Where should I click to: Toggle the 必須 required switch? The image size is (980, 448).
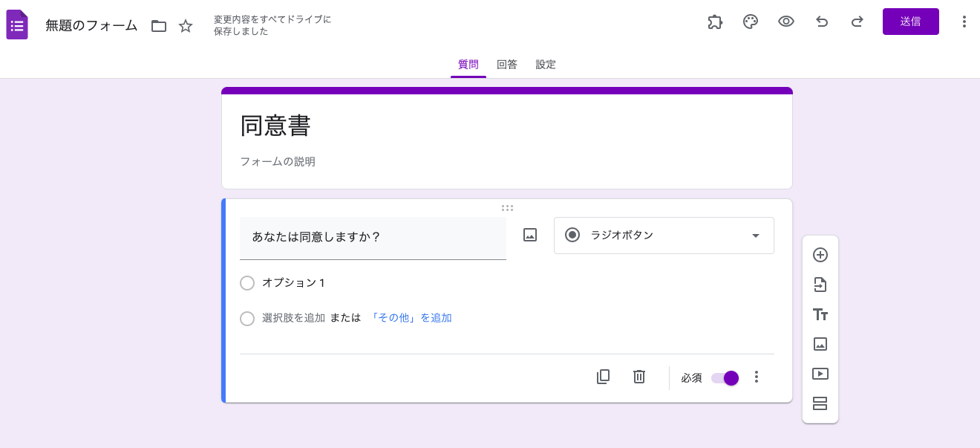tap(725, 378)
